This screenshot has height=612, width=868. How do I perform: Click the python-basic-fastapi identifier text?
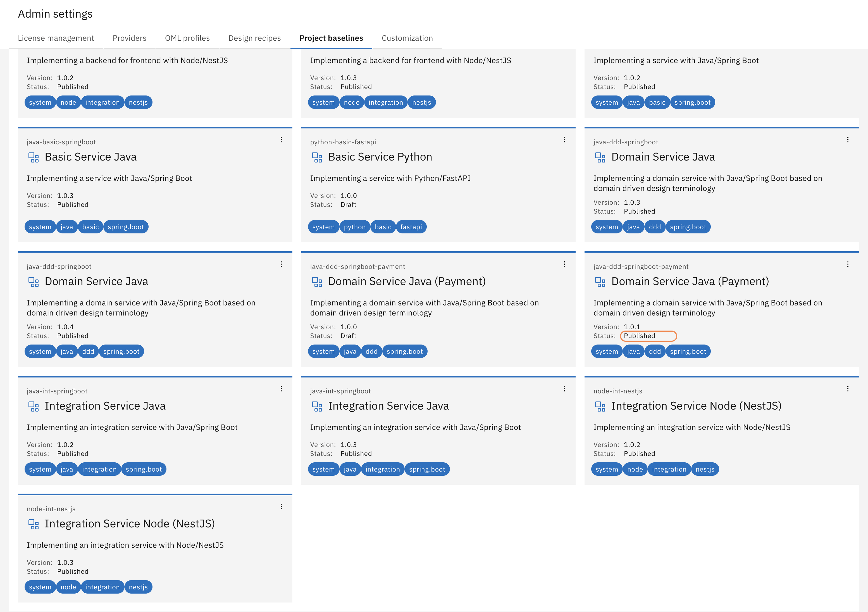(343, 142)
